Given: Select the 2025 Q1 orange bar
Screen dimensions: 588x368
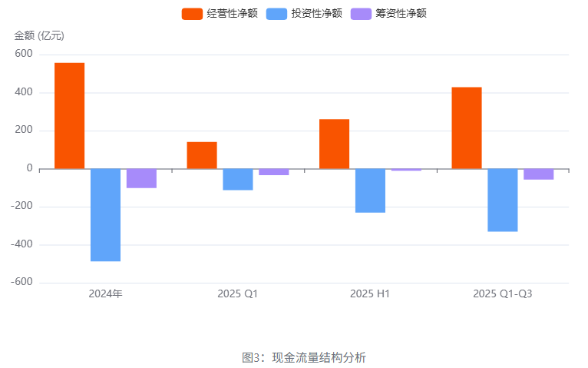Looking at the screenshot, I should (x=202, y=155).
